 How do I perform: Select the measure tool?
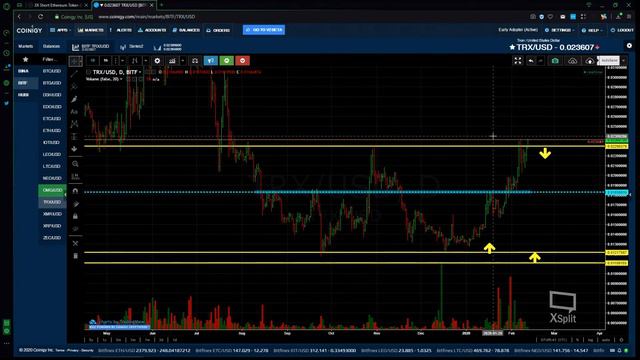pos(75,176)
